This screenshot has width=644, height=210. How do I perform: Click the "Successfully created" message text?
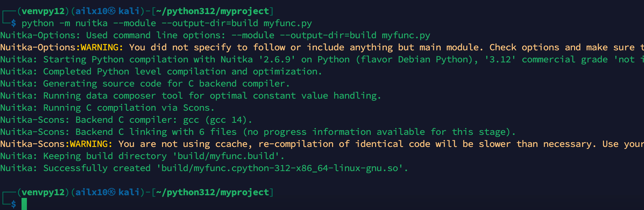coord(97,168)
